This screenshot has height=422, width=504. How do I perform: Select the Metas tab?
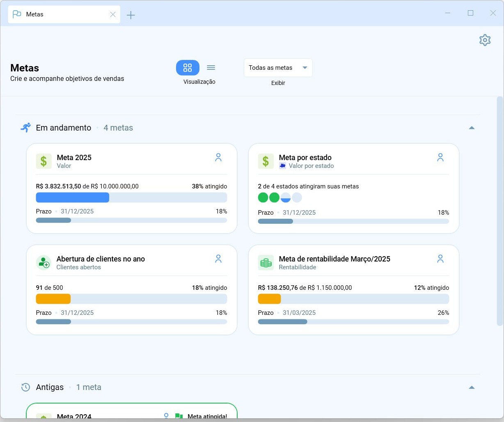(x=64, y=14)
